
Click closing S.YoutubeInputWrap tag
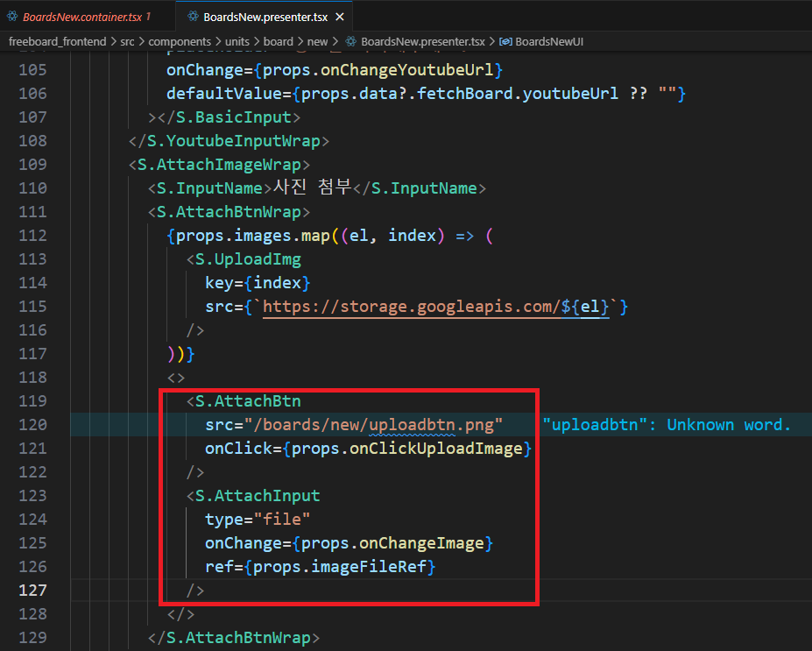(x=229, y=141)
